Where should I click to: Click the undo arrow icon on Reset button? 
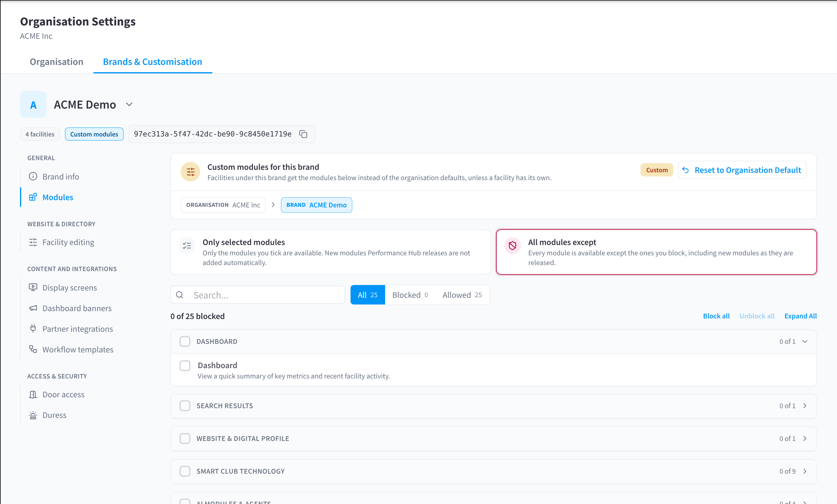click(x=686, y=170)
